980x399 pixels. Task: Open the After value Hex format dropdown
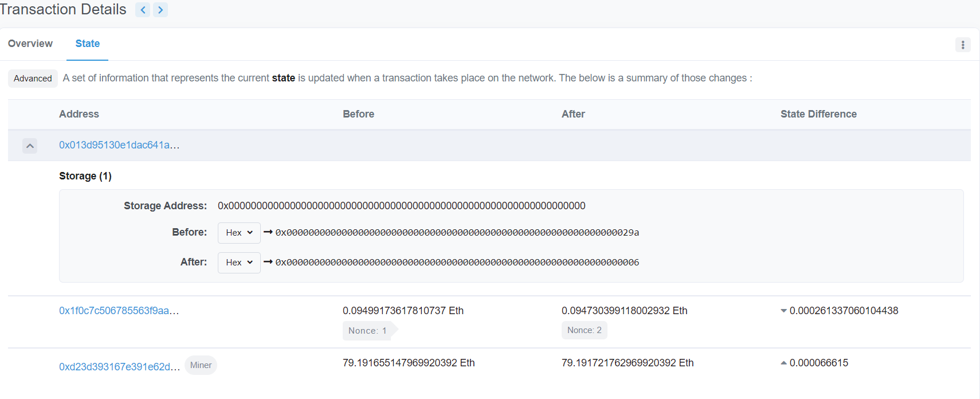coord(239,263)
